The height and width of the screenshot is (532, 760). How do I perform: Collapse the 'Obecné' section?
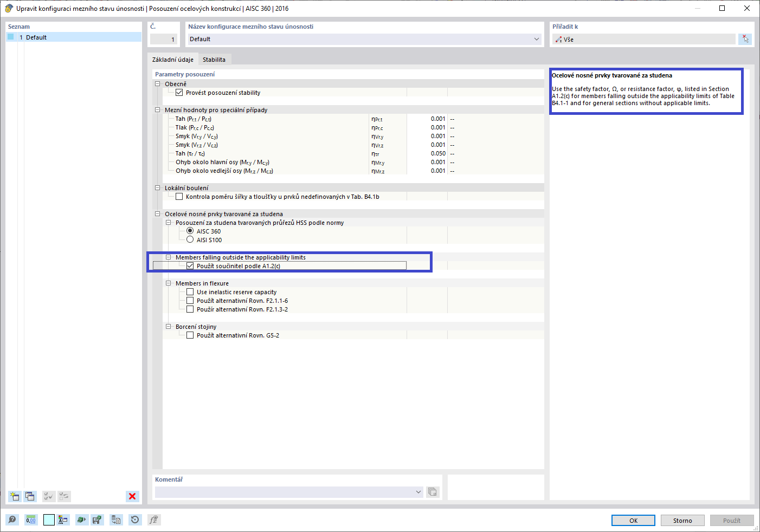coord(158,84)
